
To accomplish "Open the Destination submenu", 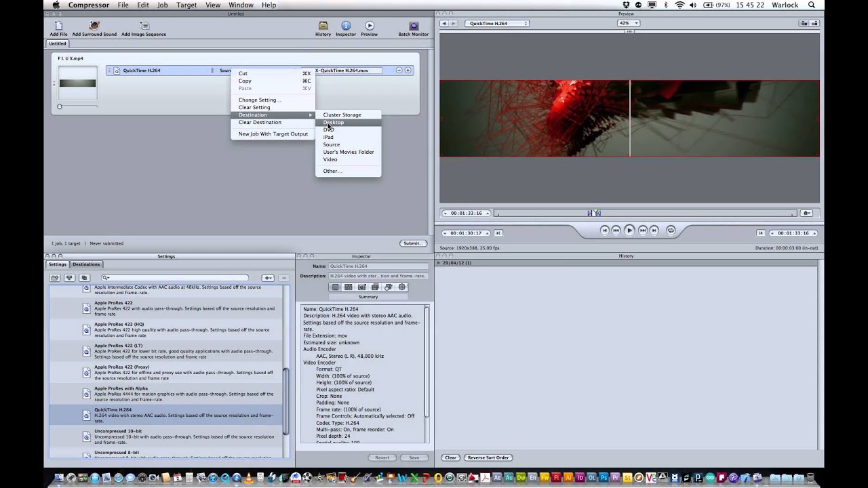I will (x=274, y=115).
